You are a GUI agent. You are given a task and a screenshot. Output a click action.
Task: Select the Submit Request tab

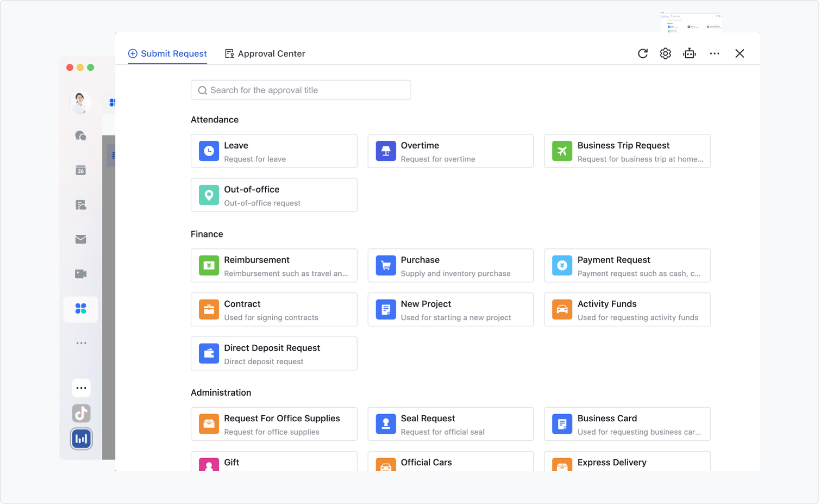[x=167, y=53]
